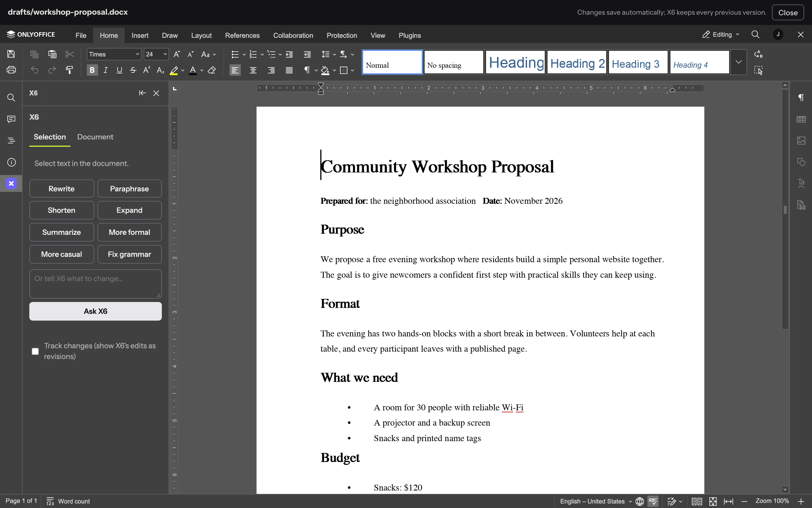Screen dimensions: 812x508
Task: Toggle Justified alignment
Action: [289, 70]
